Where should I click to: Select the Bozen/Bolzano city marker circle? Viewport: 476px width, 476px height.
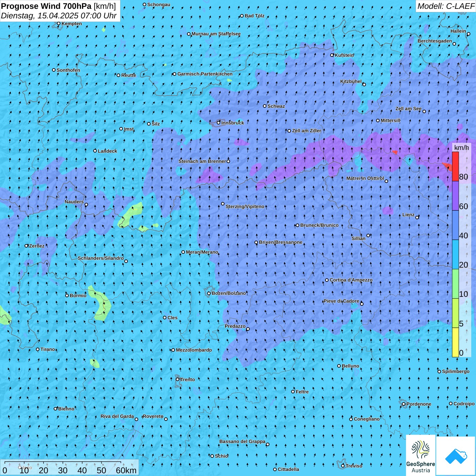209,293
